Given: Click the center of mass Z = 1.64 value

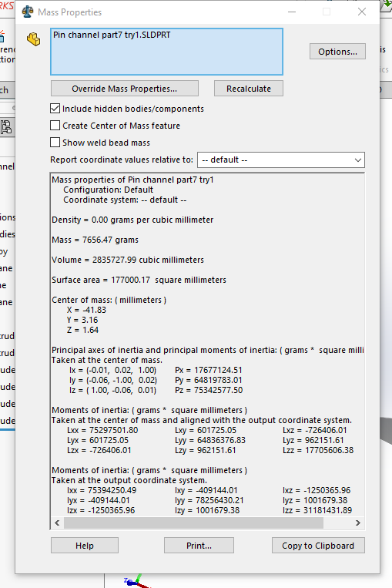Looking at the screenshot, I should click(83, 330).
